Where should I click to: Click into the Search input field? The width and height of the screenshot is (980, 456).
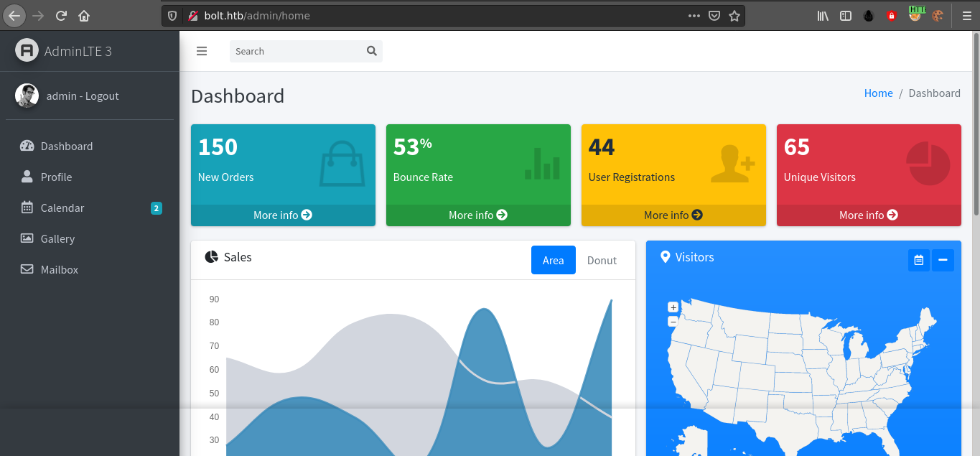tap(296, 51)
